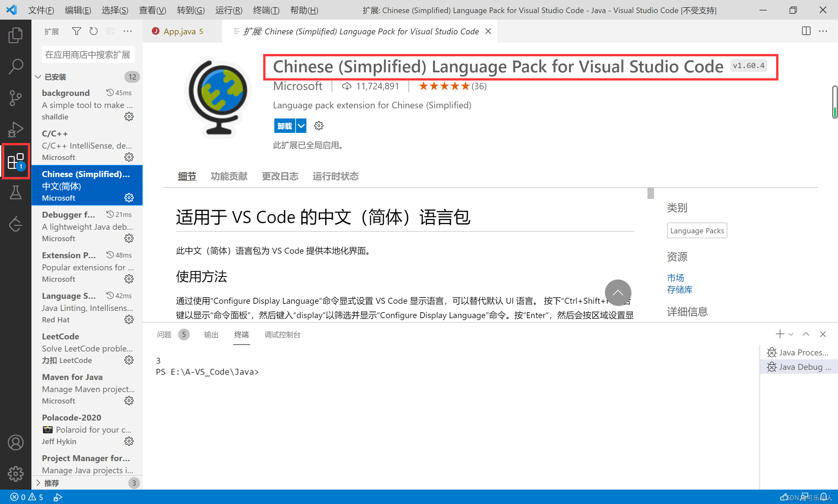This screenshot has width=838, height=504.
Task: Open the uninstall dropdown arrow
Action: (301, 126)
